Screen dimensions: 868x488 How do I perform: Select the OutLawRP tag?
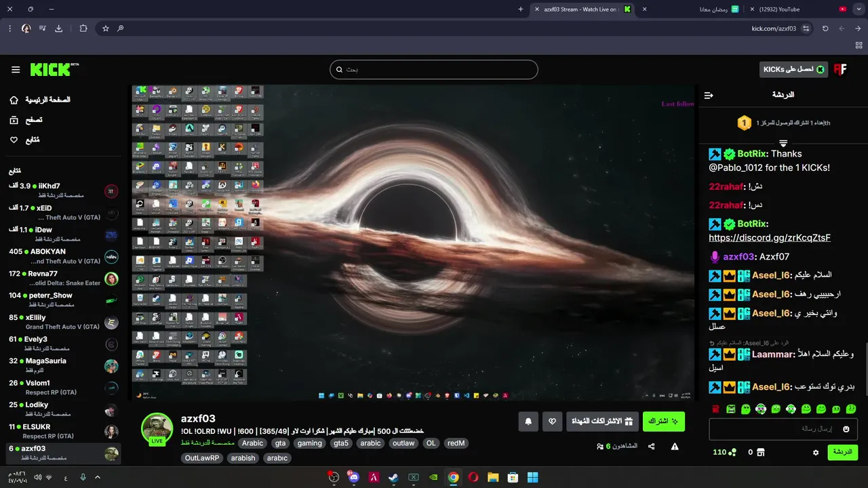pos(202,458)
